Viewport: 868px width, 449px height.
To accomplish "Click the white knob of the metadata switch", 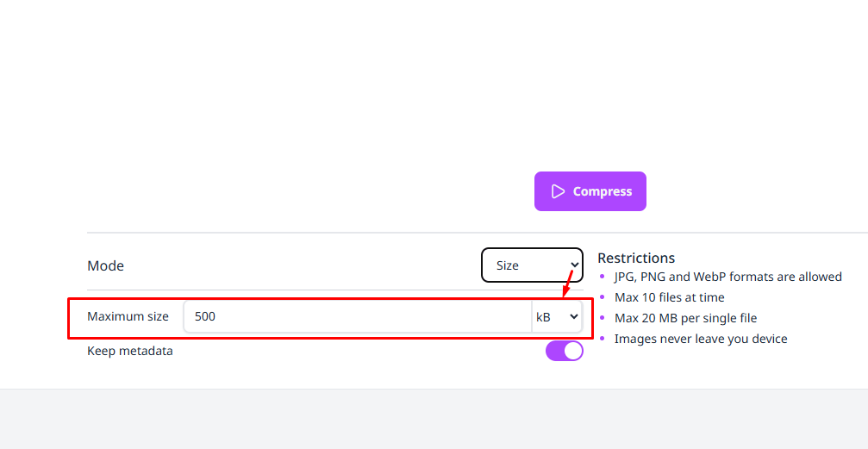I will tap(573, 351).
